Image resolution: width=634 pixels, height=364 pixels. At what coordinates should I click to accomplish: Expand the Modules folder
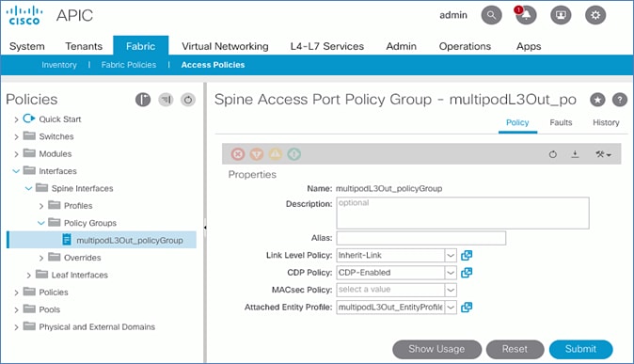tap(16, 154)
